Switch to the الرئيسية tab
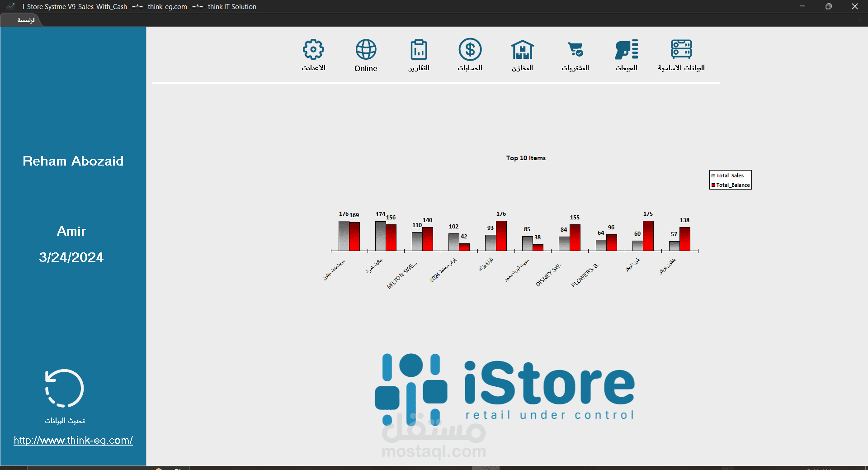 tap(26, 20)
